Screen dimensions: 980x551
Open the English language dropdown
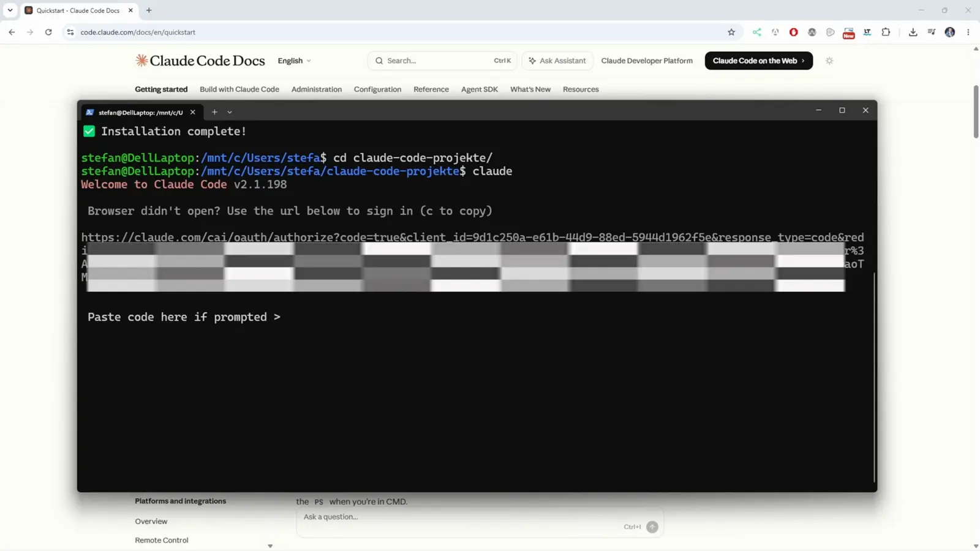point(295,61)
